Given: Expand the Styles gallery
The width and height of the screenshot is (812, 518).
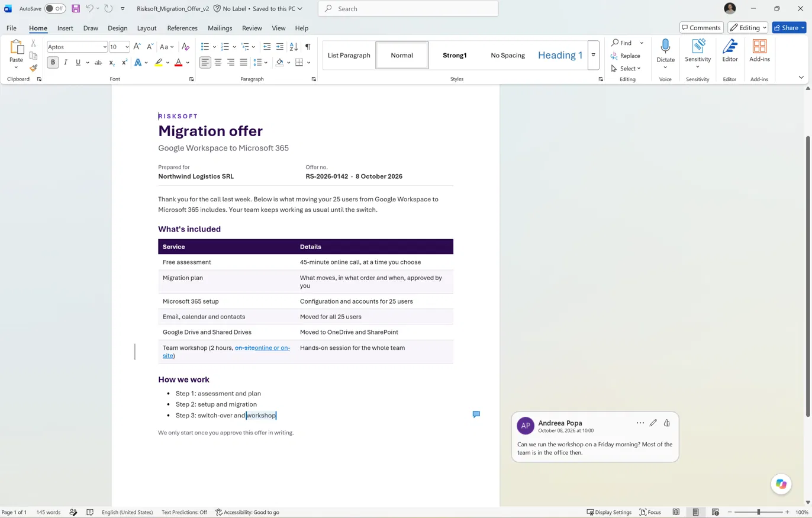Looking at the screenshot, I should coord(593,55).
